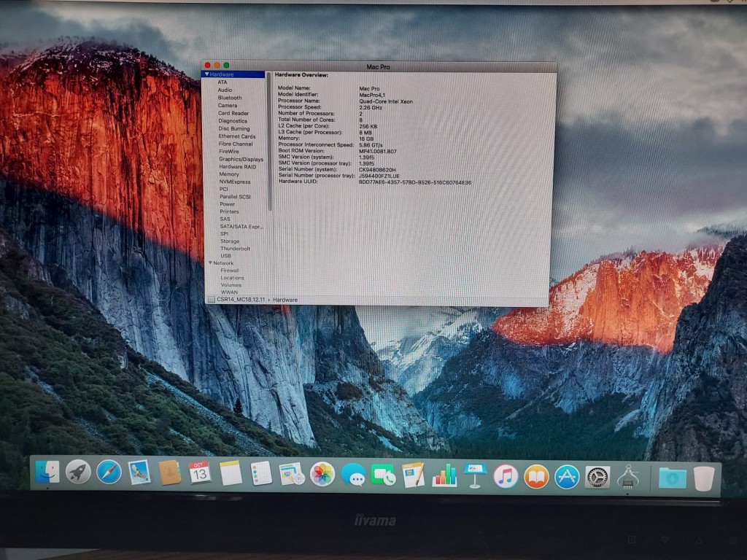Image resolution: width=747 pixels, height=560 pixels.
Task: Open iTunes music note icon
Action: 506,476
